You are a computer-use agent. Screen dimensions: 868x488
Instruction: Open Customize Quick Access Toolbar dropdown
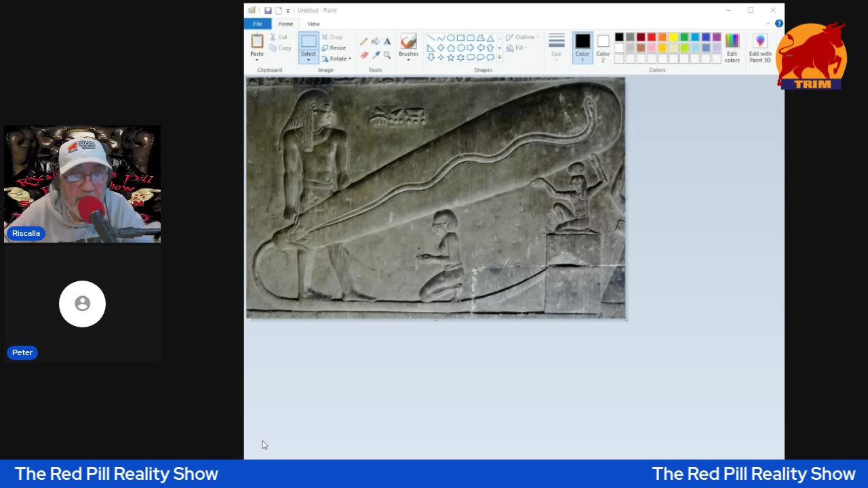[x=288, y=11]
